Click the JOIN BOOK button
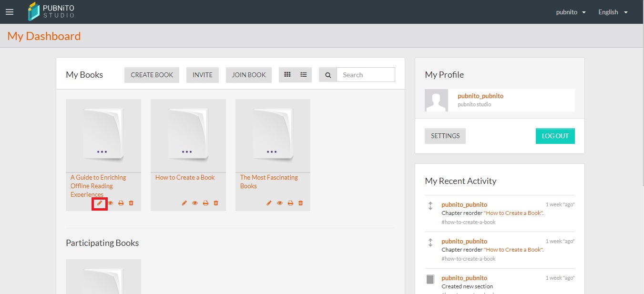 (x=249, y=75)
